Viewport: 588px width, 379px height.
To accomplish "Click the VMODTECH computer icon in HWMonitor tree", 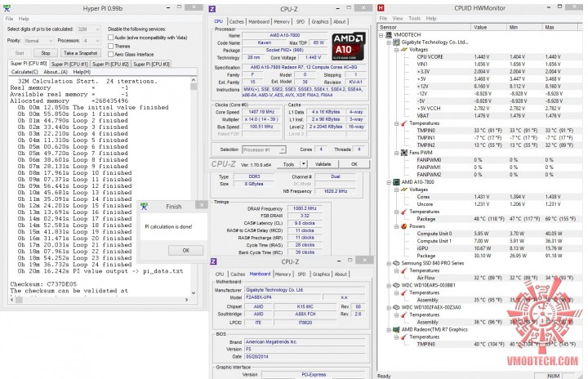I will tap(389, 34).
